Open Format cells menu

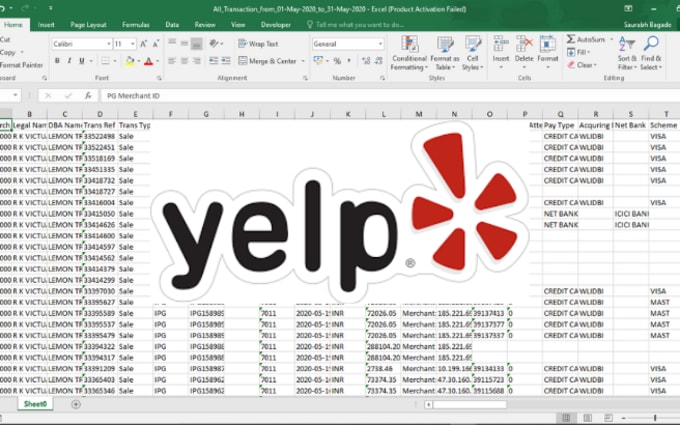point(548,53)
